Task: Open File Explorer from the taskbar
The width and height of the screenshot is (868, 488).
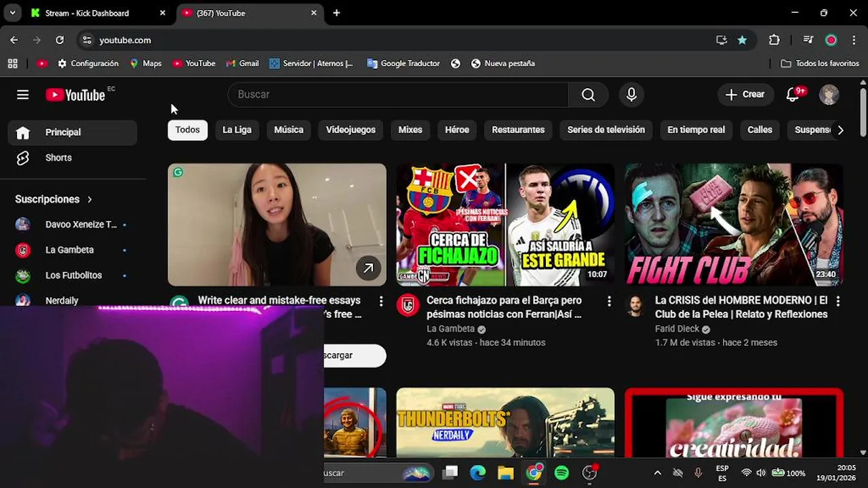Action: [506, 473]
